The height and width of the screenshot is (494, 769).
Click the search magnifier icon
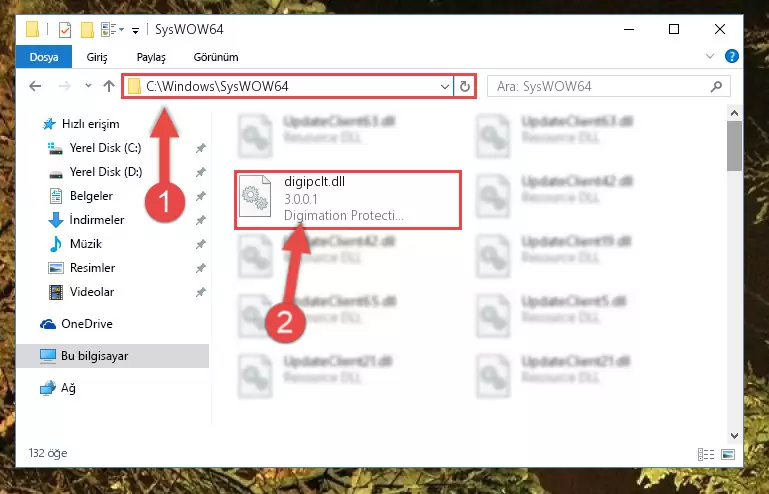click(x=717, y=87)
